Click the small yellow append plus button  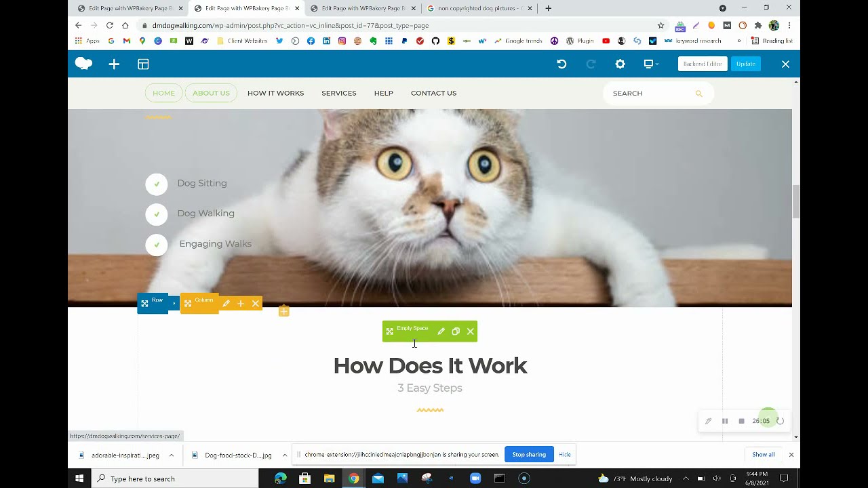tap(283, 311)
